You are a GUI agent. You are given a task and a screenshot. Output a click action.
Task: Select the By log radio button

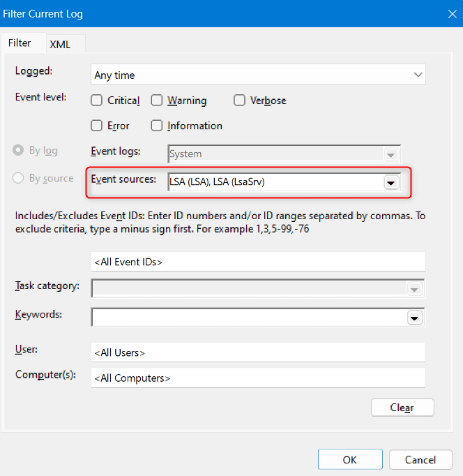[18, 150]
